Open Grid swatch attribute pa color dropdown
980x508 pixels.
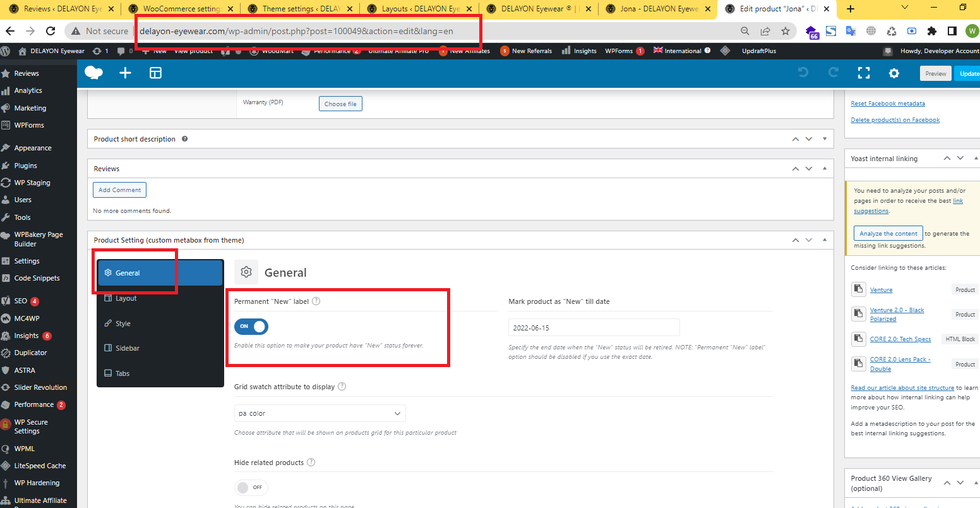click(x=320, y=413)
